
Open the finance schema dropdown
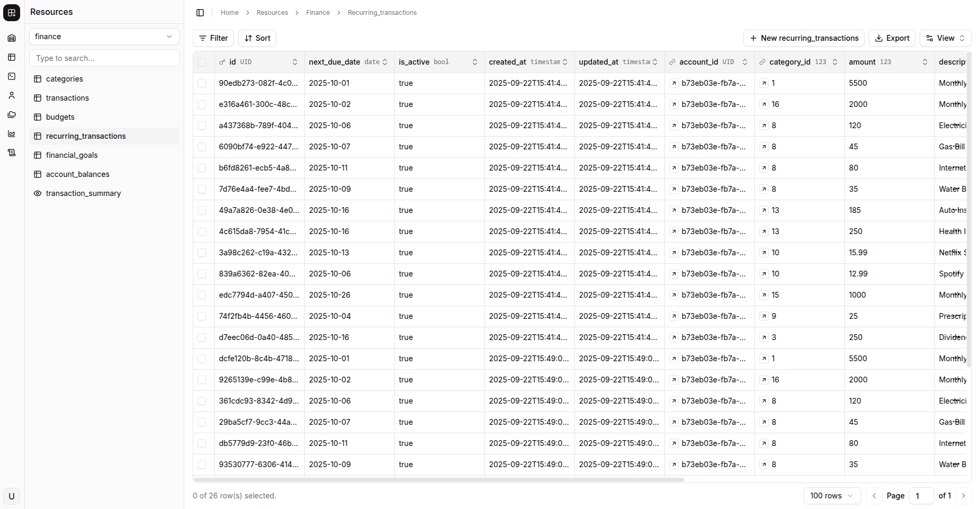click(104, 37)
